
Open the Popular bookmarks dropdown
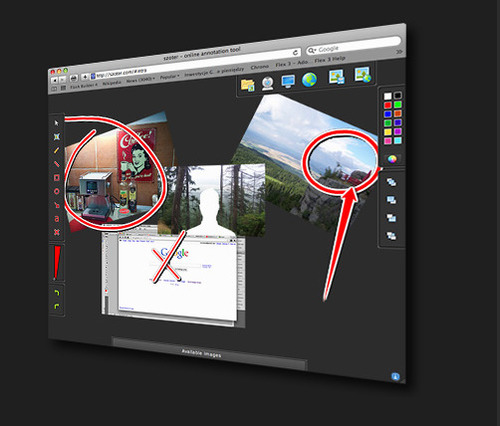pos(169,77)
